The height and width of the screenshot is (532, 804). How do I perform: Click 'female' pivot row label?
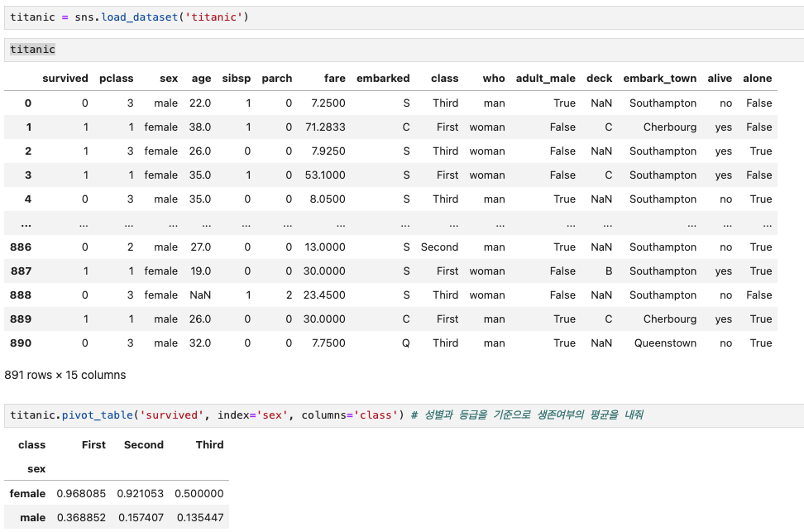pyautogui.click(x=27, y=493)
